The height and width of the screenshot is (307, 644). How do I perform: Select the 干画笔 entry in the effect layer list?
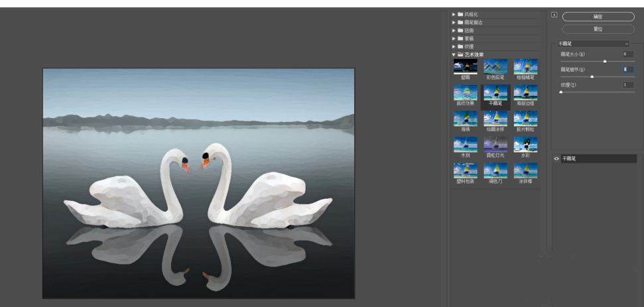coord(597,159)
